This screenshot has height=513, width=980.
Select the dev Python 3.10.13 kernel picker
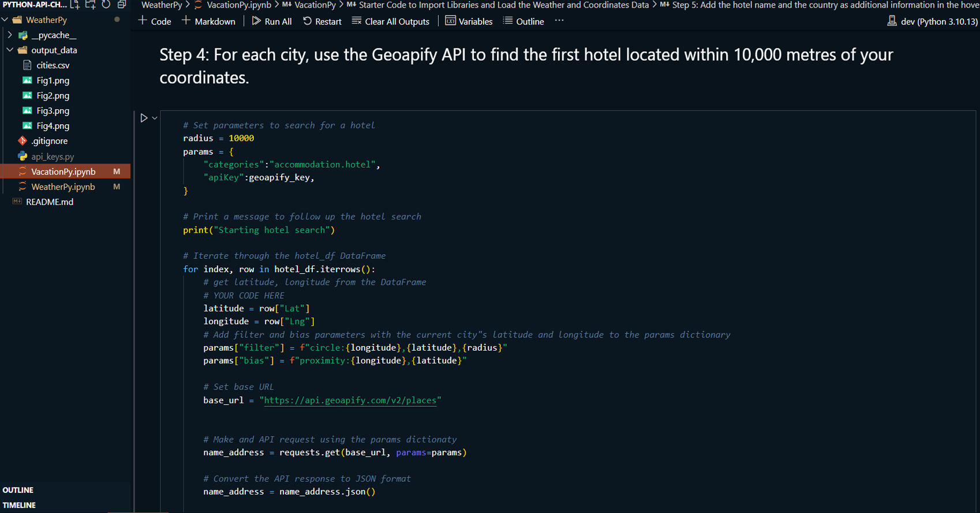pyautogui.click(x=932, y=21)
